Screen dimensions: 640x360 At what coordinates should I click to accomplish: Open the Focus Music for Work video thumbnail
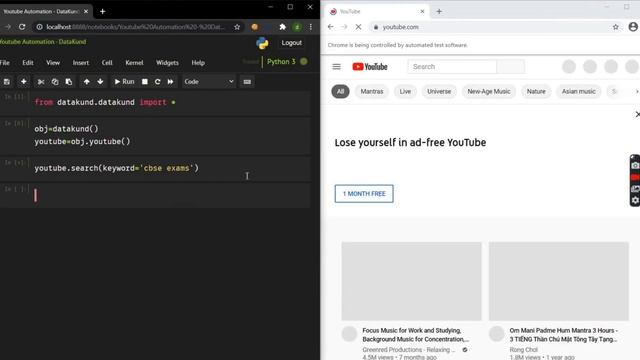coord(411,281)
